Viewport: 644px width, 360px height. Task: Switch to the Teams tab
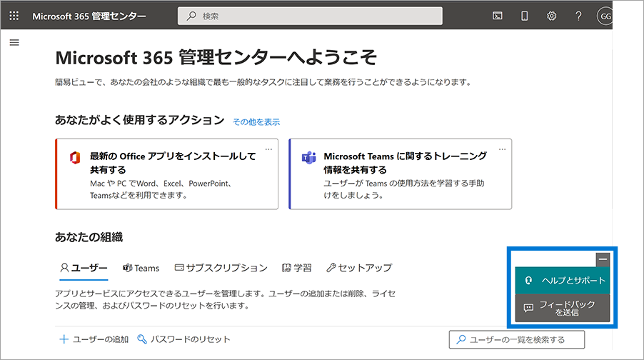[141, 268]
